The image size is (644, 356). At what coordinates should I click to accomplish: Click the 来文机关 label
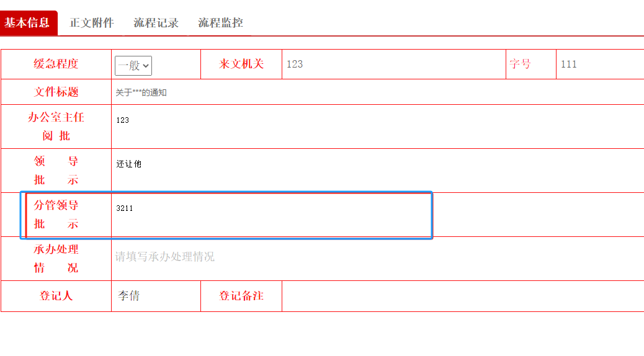pyautogui.click(x=241, y=64)
